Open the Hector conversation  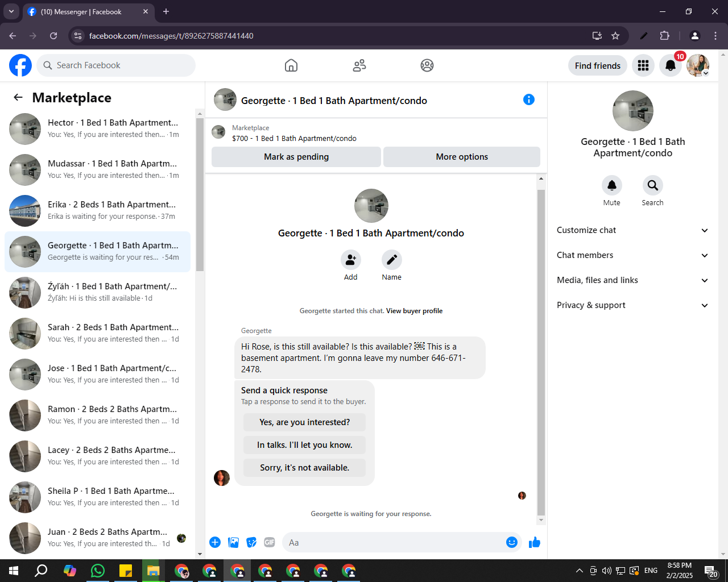(98, 129)
